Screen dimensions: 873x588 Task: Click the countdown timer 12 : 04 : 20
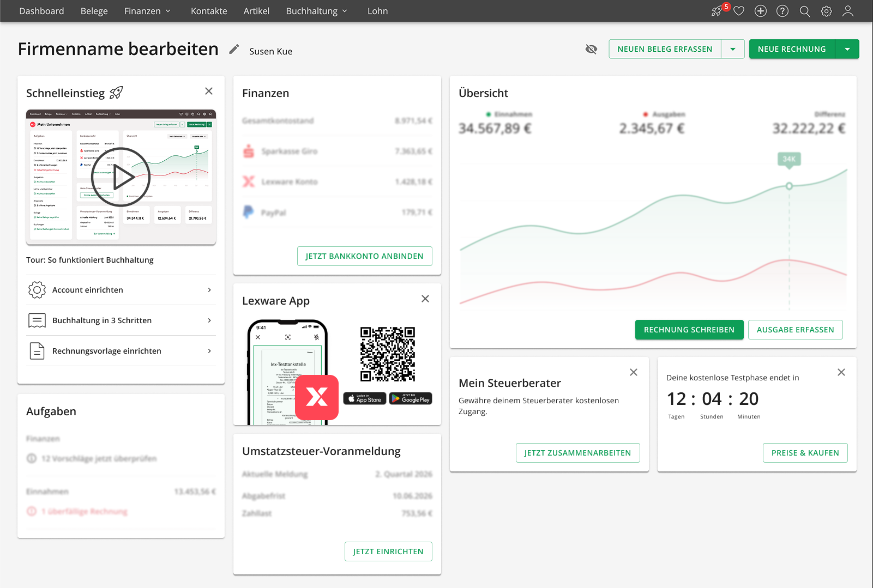point(713,399)
